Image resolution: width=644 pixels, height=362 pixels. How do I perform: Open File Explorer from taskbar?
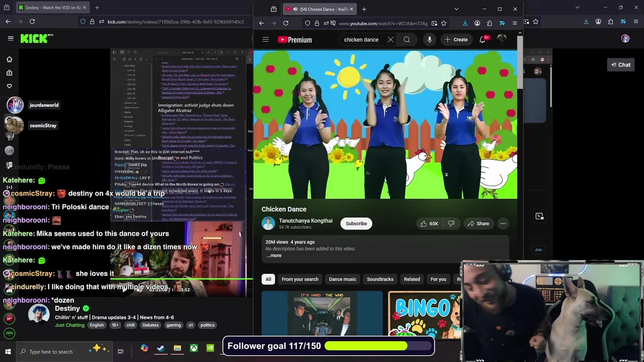tap(177, 348)
